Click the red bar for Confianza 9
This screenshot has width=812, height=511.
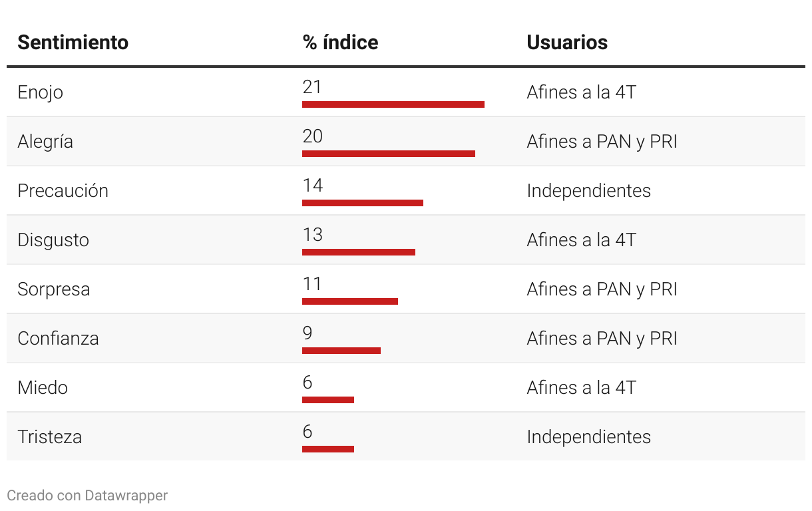341,351
